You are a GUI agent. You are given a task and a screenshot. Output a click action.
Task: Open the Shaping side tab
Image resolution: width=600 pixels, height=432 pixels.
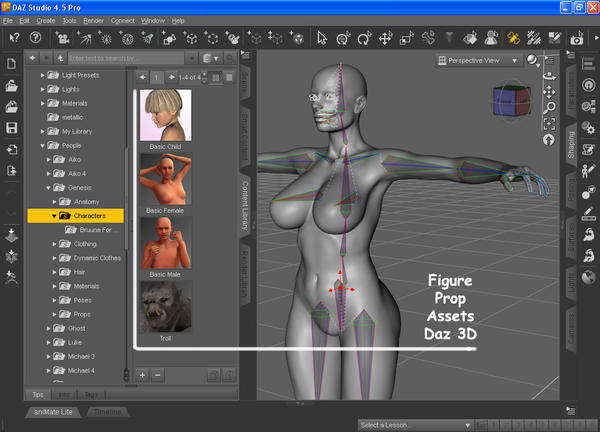571,145
